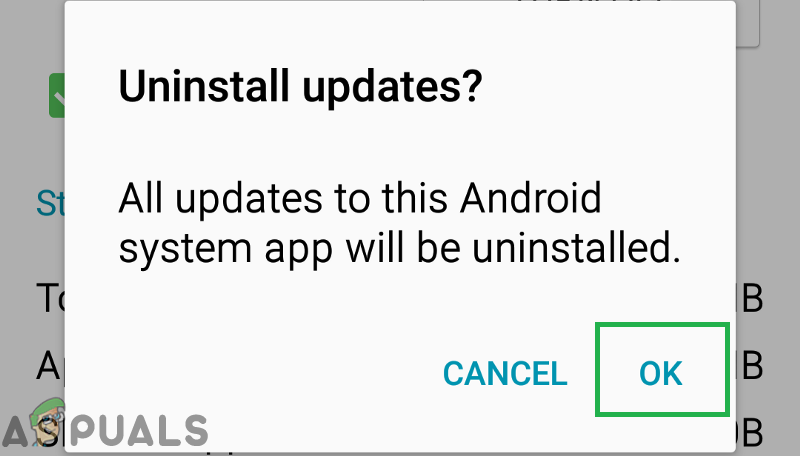Confirm uninstalling updates with OK

pyautogui.click(x=661, y=373)
